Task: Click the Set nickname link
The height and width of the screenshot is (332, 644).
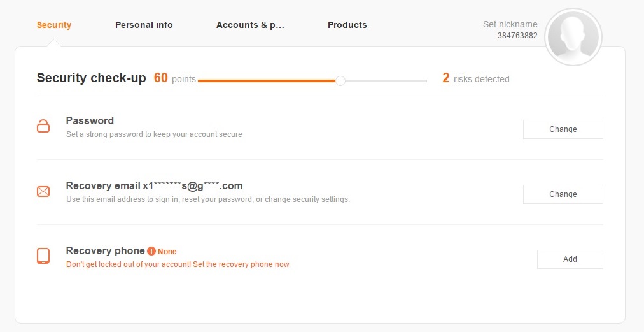Action: click(x=510, y=24)
